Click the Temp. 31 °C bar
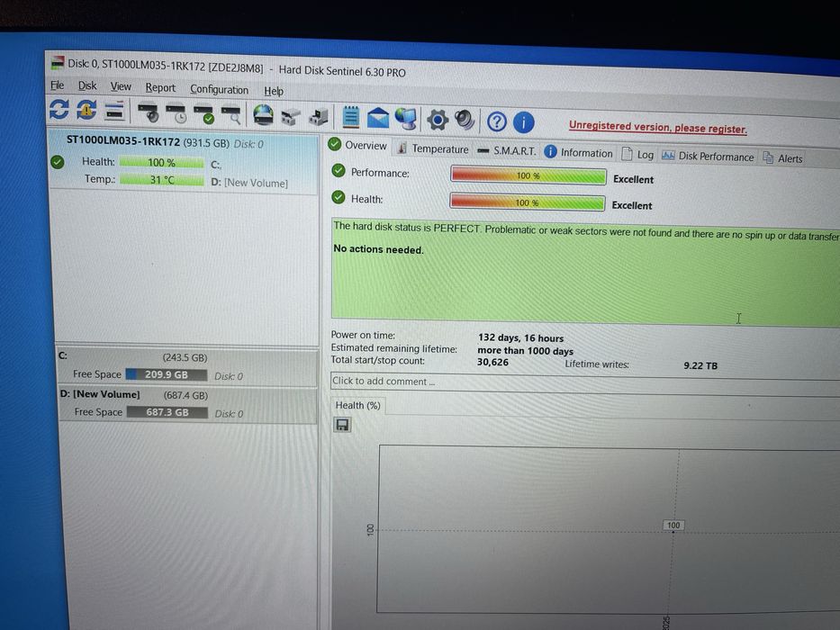 (162, 179)
